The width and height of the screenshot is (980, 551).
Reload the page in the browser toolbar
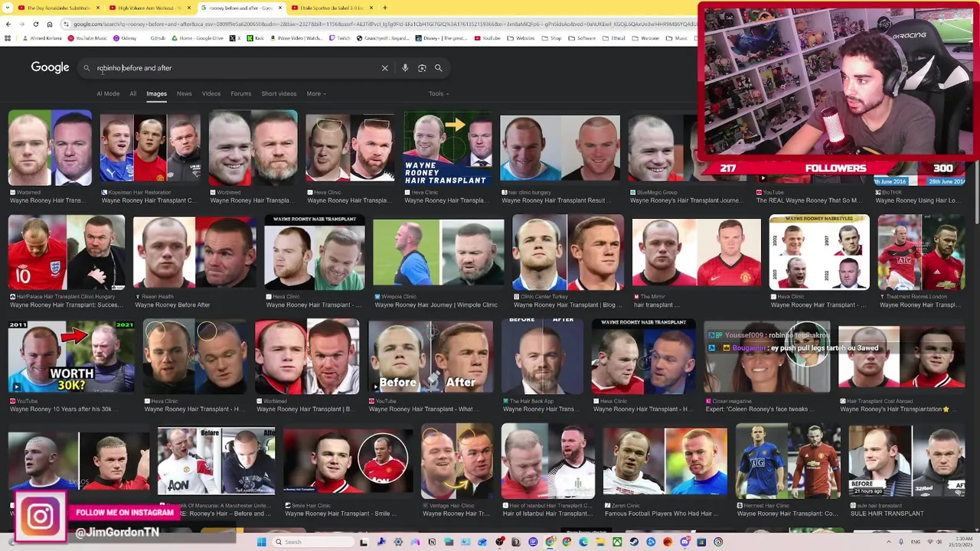(35, 24)
